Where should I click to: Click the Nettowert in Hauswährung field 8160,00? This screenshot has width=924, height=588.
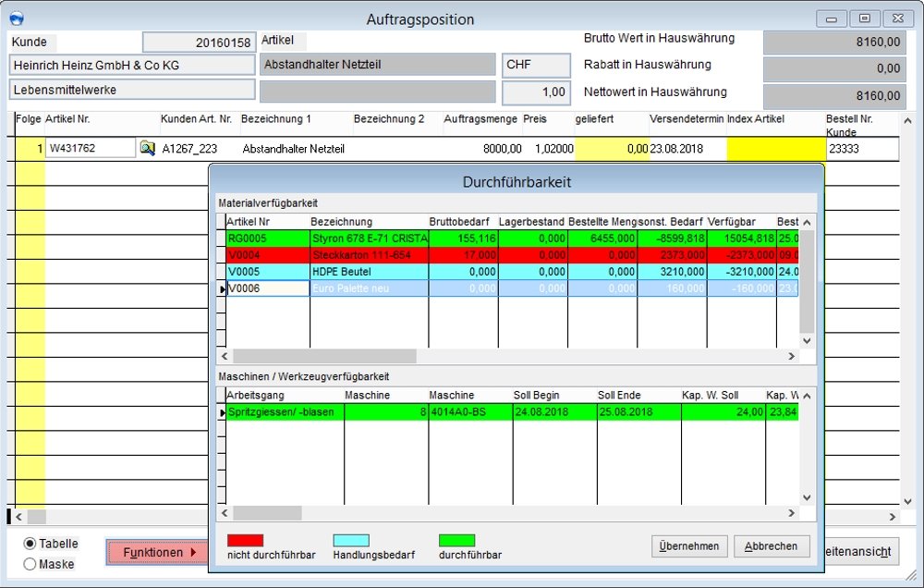point(834,96)
